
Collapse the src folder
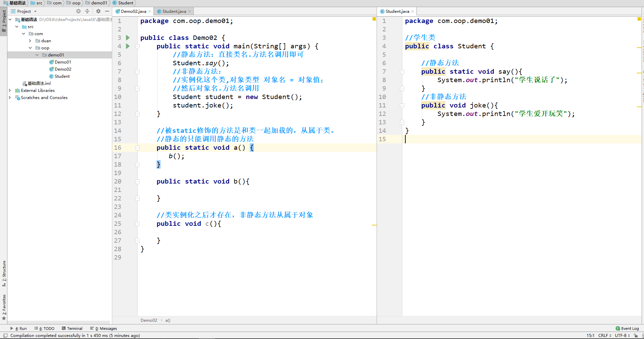pos(17,27)
